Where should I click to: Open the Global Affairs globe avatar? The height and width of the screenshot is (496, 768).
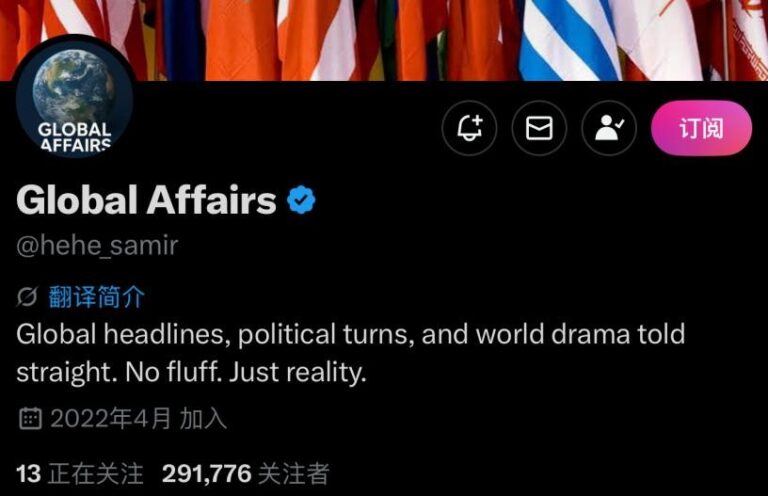point(74,98)
